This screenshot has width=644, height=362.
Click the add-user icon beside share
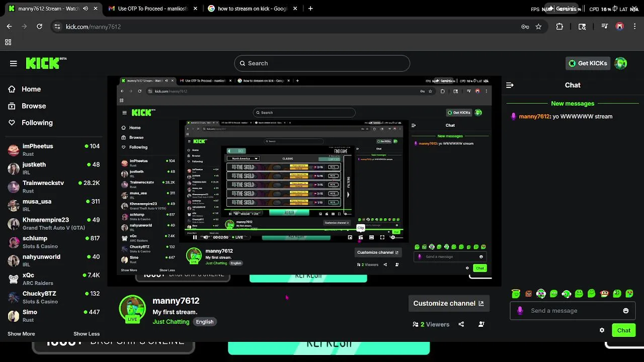coord(481,324)
